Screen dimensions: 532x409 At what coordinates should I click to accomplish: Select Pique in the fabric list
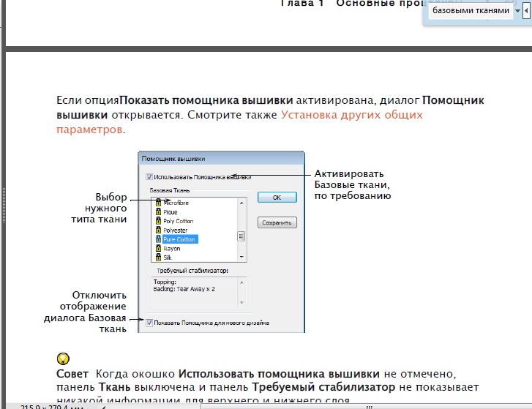[171, 212]
